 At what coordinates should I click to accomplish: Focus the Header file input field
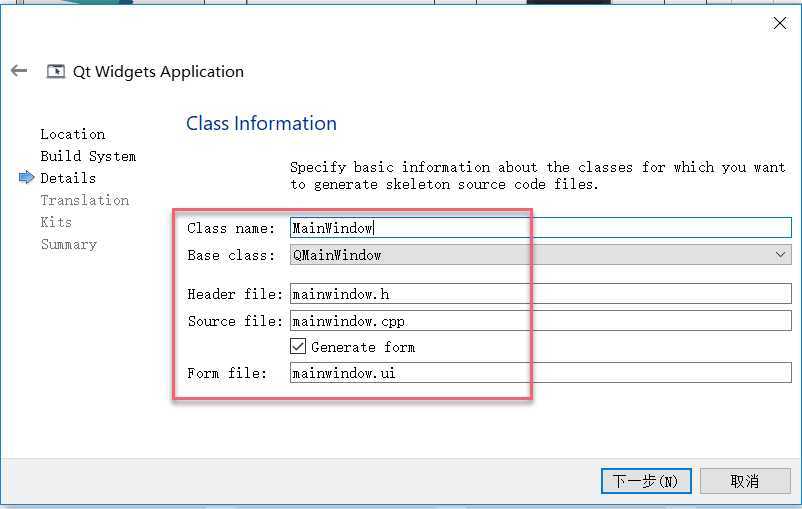[540, 294]
